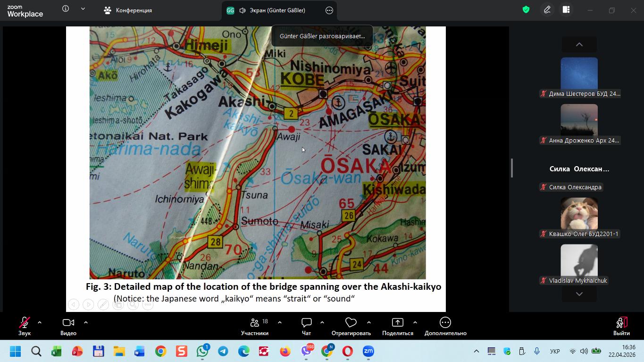The width and height of the screenshot is (644, 362).
Task: Click the Выйти leave button
Action: click(x=621, y=326)
